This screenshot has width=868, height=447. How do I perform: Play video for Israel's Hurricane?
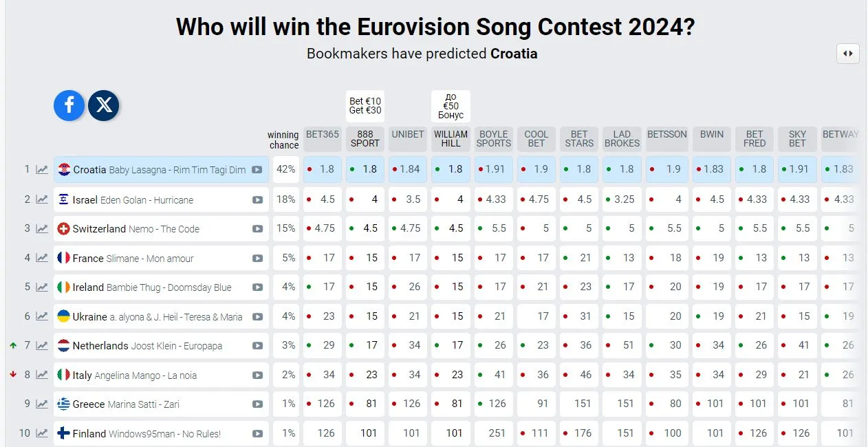[257, 199]
